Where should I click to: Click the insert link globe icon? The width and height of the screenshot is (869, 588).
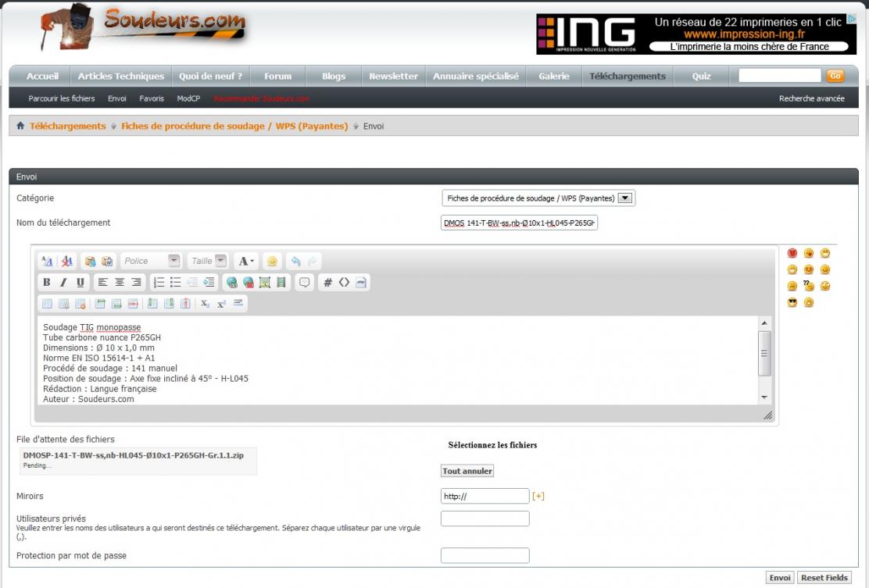232,283
